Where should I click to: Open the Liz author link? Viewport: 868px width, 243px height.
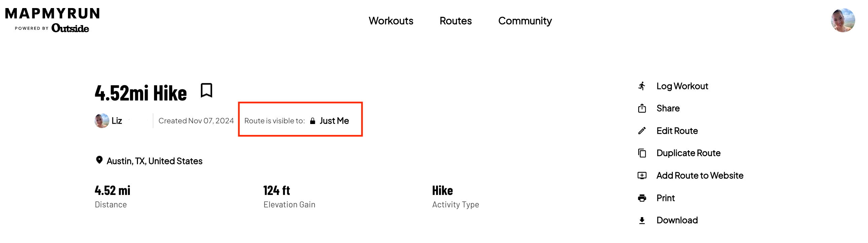117,120
